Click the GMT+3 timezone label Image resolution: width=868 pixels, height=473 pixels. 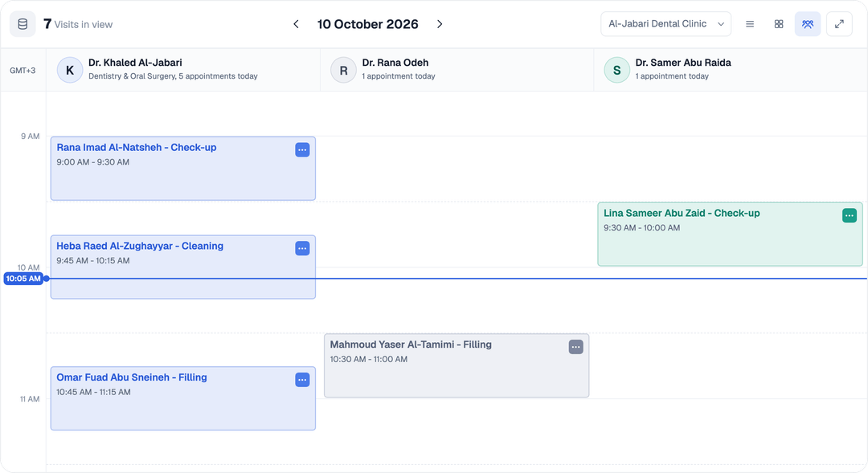pyautogui.click(x=23, y=70)
